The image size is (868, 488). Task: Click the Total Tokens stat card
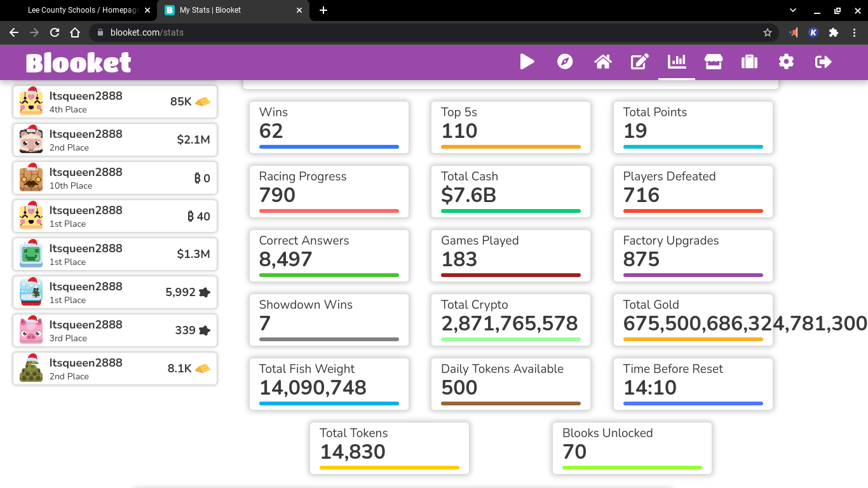[x=390, y=449]
